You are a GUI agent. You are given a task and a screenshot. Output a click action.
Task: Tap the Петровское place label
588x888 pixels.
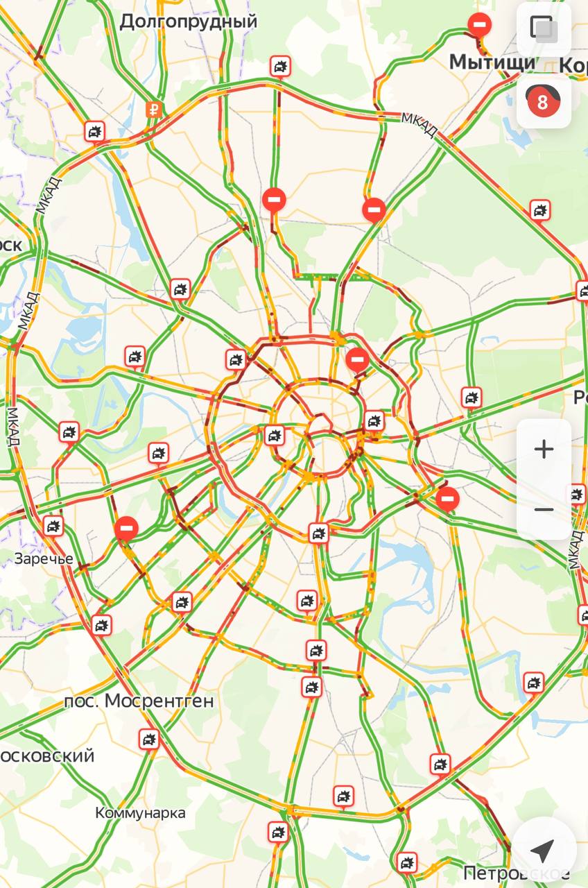(x=517, y=873)
